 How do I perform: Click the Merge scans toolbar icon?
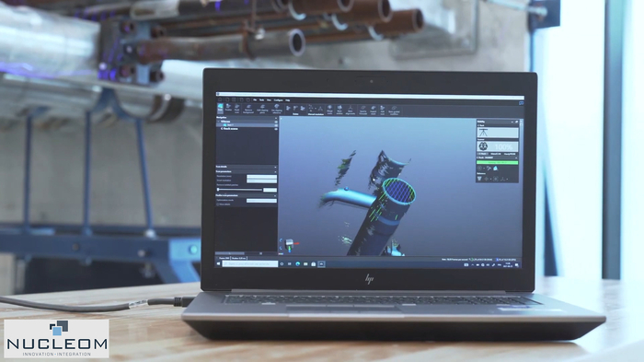coord(329,110)
